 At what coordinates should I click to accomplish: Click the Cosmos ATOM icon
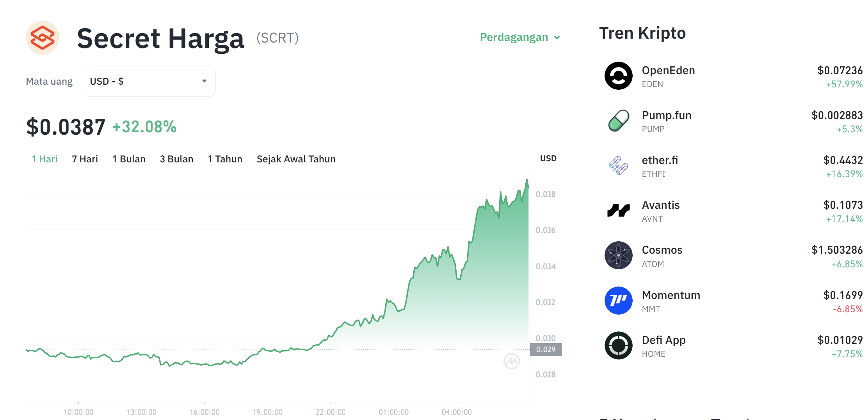click(x=618, y=255)
